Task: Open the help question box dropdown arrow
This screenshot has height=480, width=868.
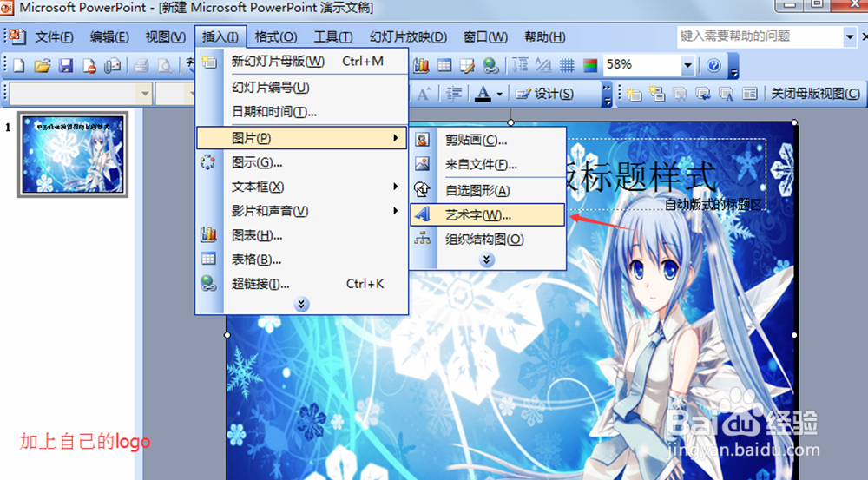Action: click(850, 37)
